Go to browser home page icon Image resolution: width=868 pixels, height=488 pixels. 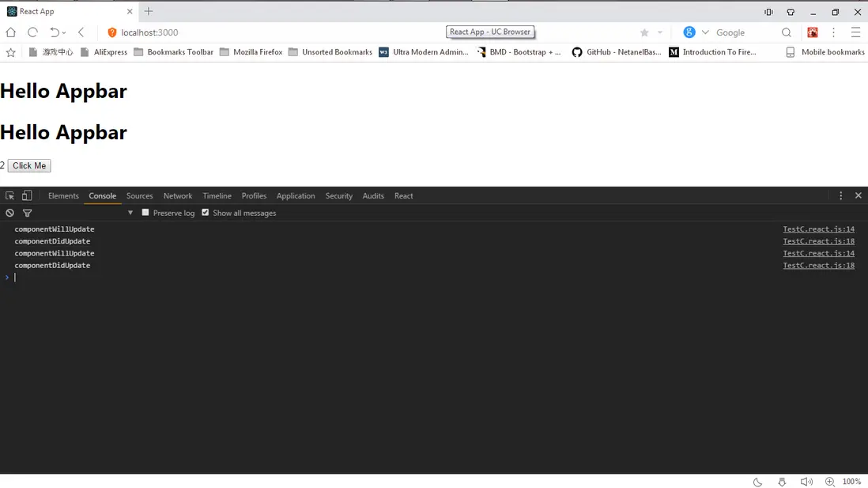(10, 32)
